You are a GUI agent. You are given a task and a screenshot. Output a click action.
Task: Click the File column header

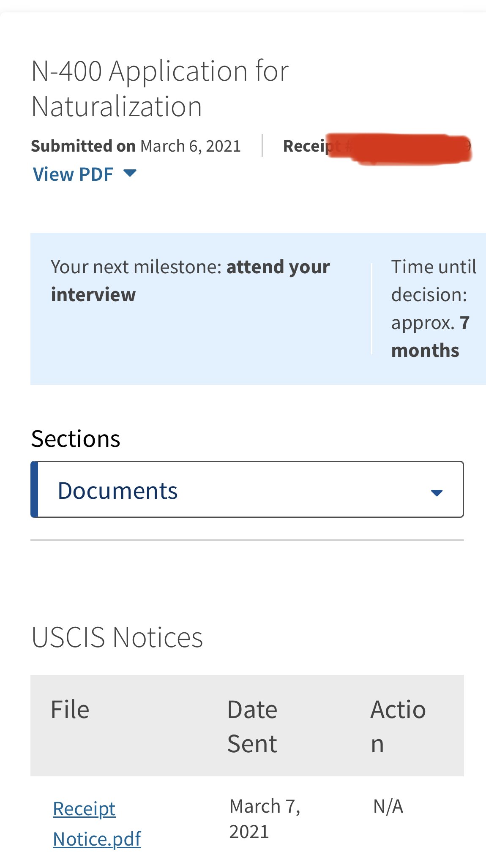point(70,709)
